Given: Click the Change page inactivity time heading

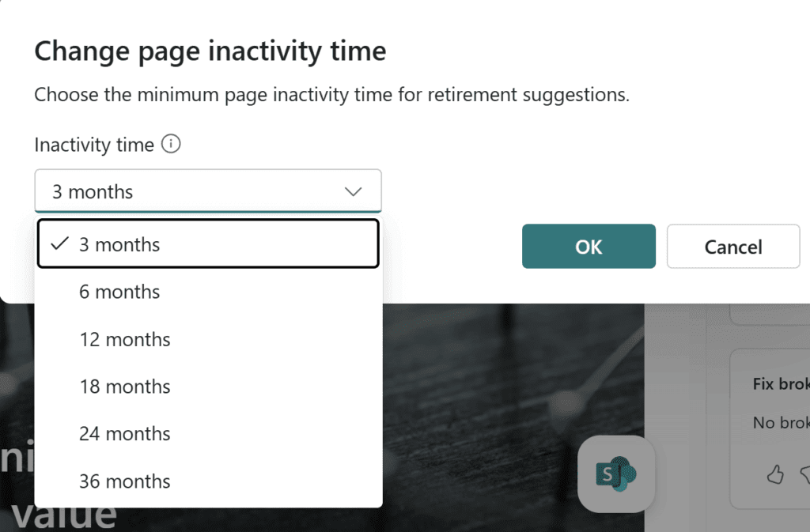Looking at the screenshot, I should [210, 51].
